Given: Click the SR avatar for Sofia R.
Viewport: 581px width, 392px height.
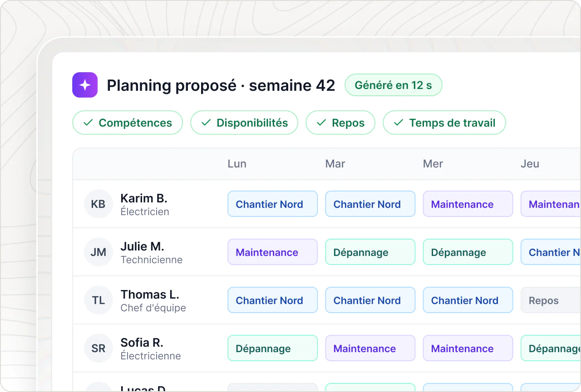Looking at the screenshot, I should (x=98, y=348).
